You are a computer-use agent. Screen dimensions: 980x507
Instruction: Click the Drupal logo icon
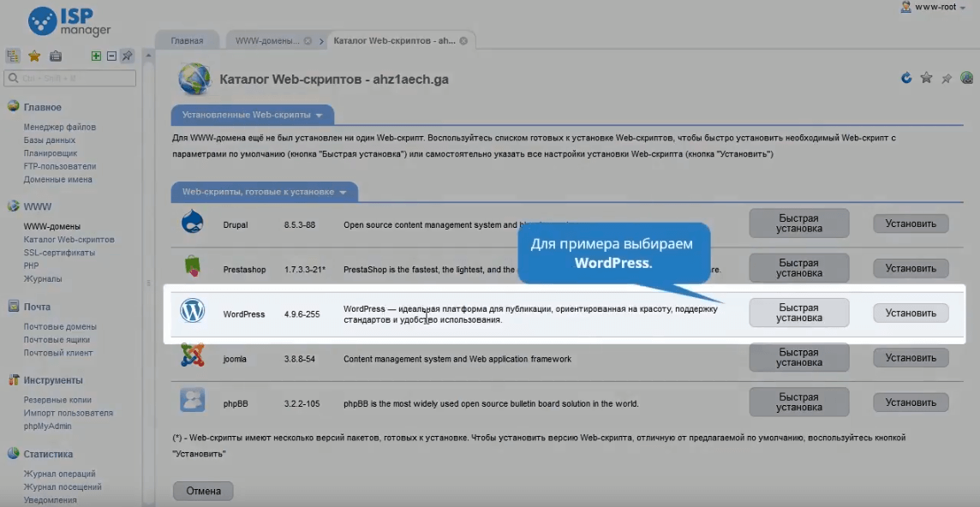point(193,223)
